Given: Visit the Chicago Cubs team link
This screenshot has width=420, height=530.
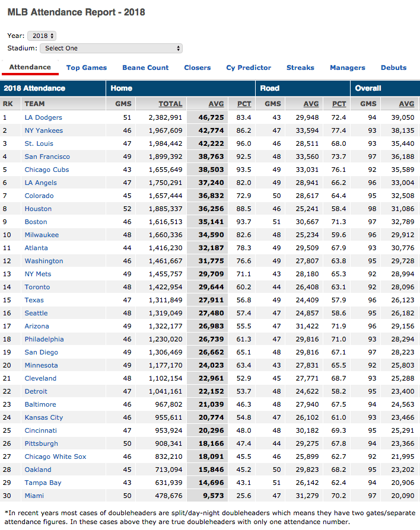Looking at the screenshot, I should point(47,170).
